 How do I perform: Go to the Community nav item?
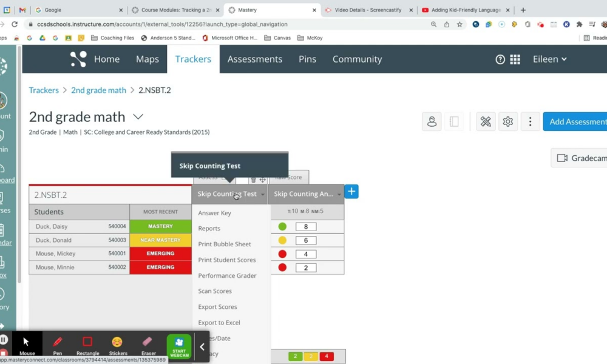358,59
